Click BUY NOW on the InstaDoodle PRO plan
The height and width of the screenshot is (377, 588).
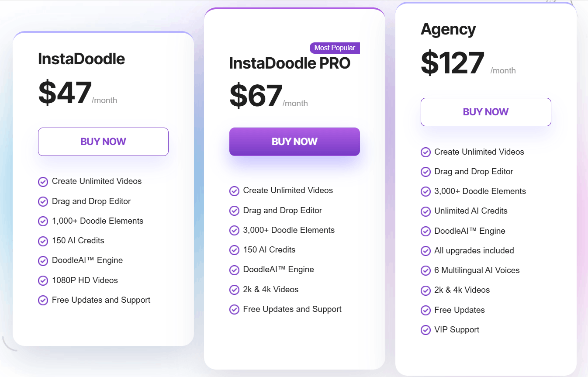point(294,142)
